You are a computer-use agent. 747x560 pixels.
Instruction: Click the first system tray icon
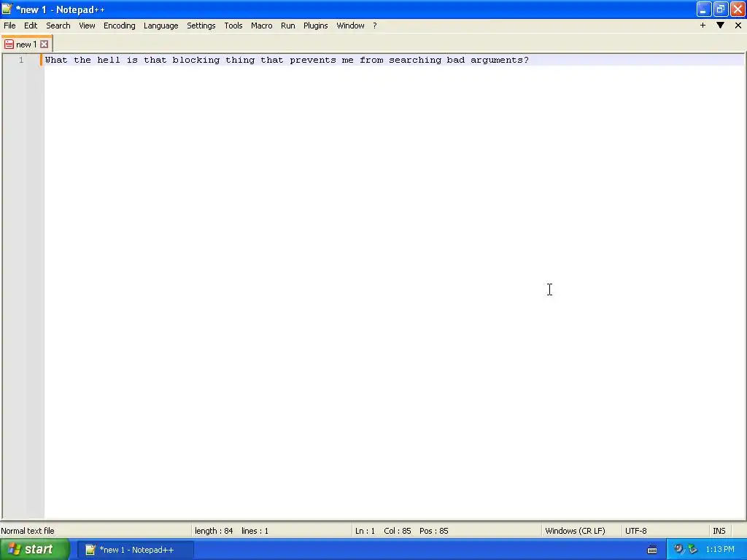(678, 550)
